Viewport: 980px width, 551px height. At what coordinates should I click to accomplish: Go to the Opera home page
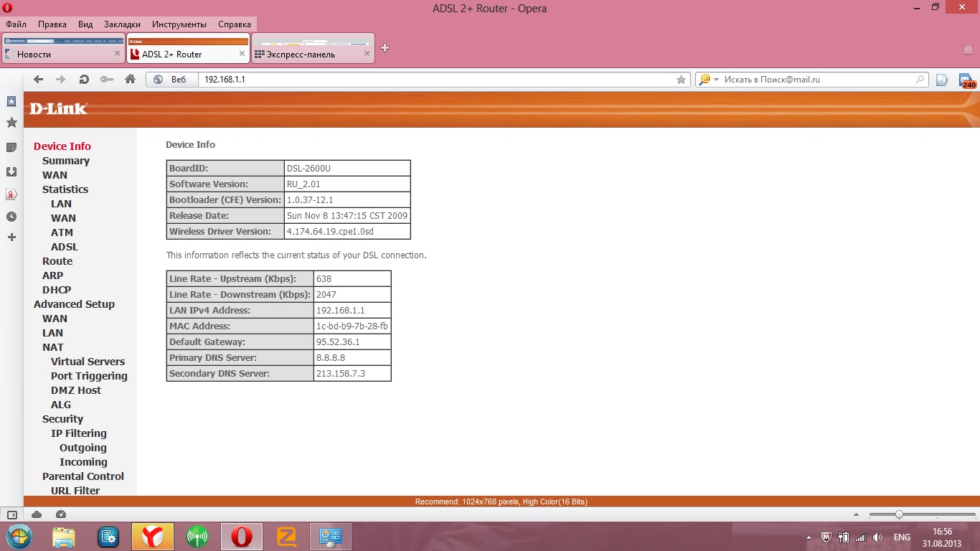[x=130, y=80]
